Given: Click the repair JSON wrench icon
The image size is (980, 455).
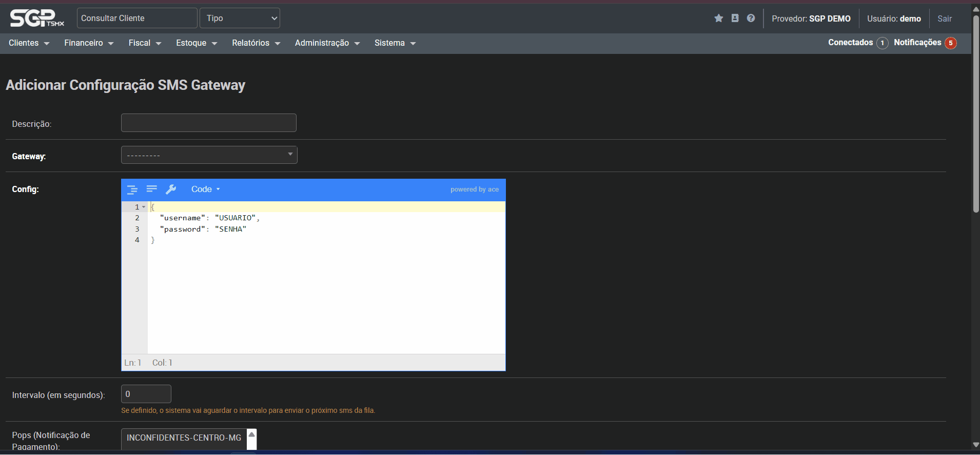Looking at the screenshot, I should click(171, 189).
